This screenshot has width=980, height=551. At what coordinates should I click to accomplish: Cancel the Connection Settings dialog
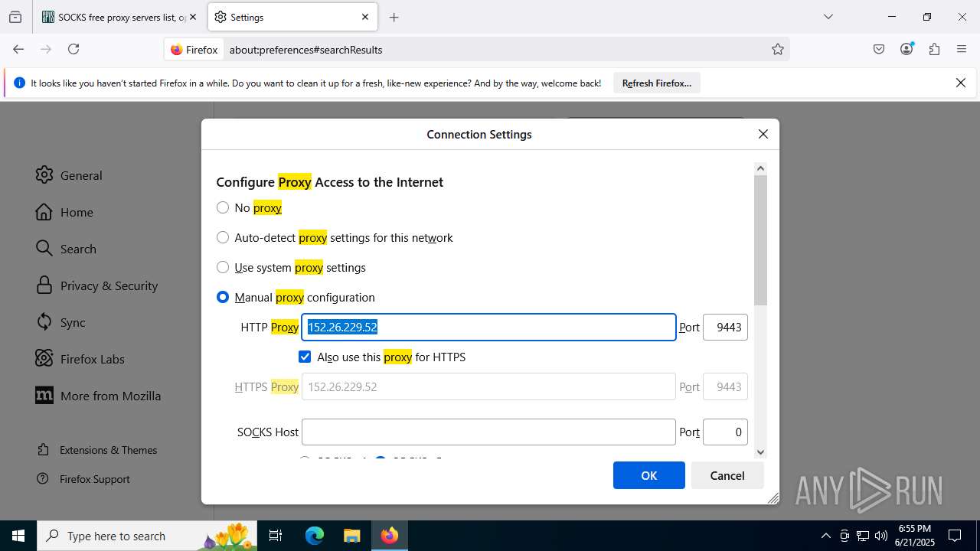tap(727, 475)
